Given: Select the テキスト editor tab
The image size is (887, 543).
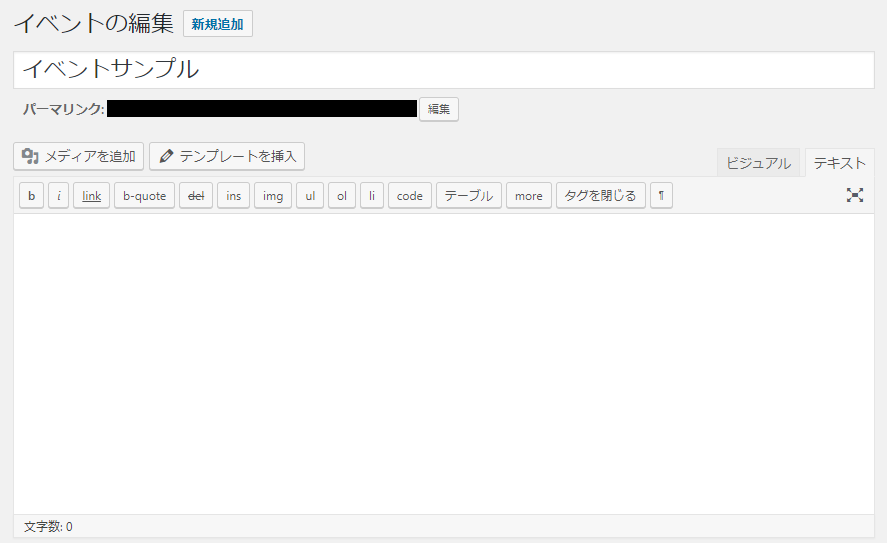Looking at the screenshot, I should 839,163.
